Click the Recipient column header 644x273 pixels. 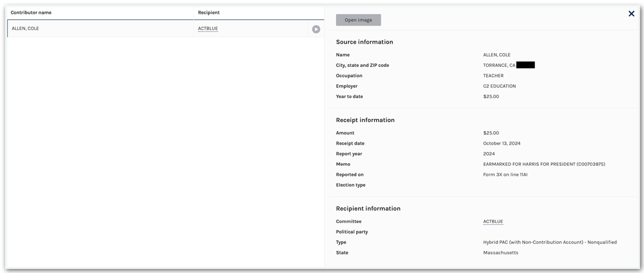point(209,13)
